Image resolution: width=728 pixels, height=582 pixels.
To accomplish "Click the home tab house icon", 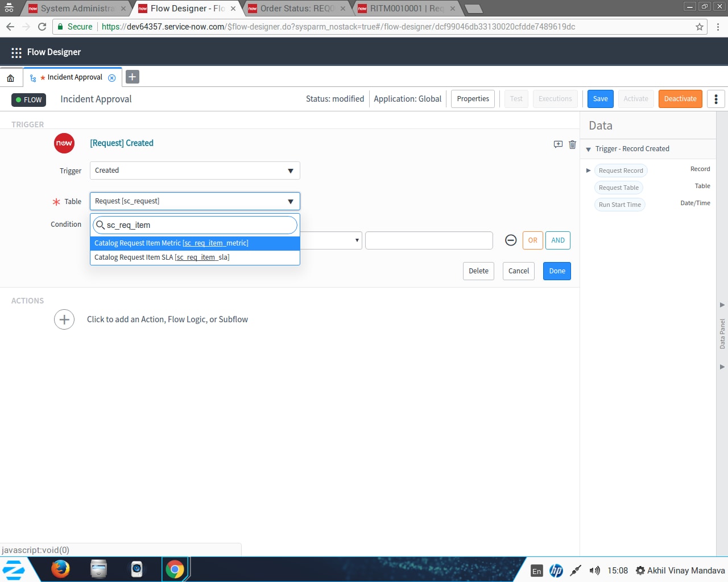I will (x=10, y=77).
